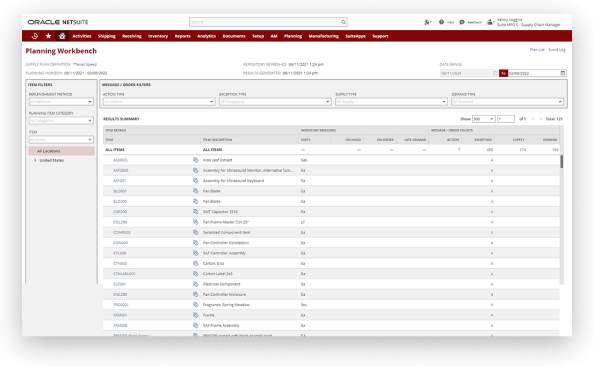
Task: Open the Planning Item Category dropdown
Action: pos(61,120)
